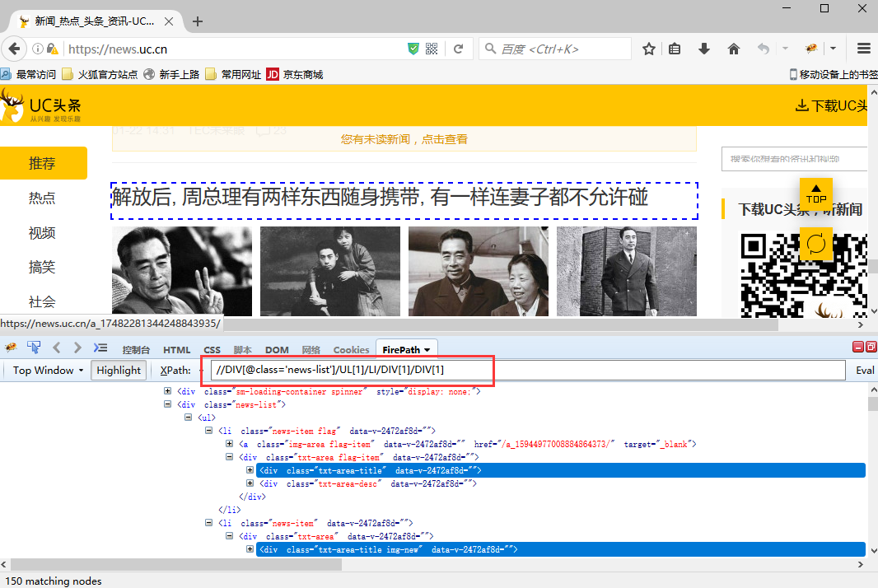The image size is (878, 588).
Task: Bookmark this page with the star icon
Action: point(649,49)
